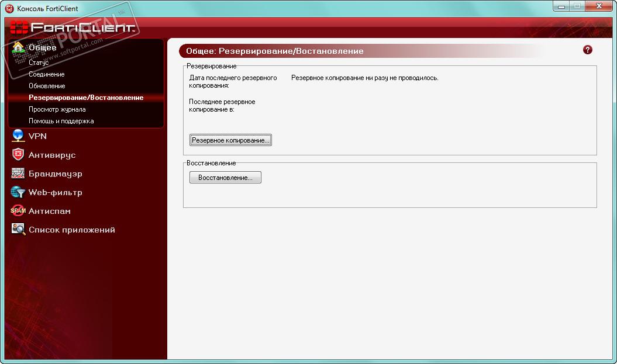Open the Web-фильтр section
Image resolution: width=617 pixels, height=364 pixels.
tap(56, 192)
